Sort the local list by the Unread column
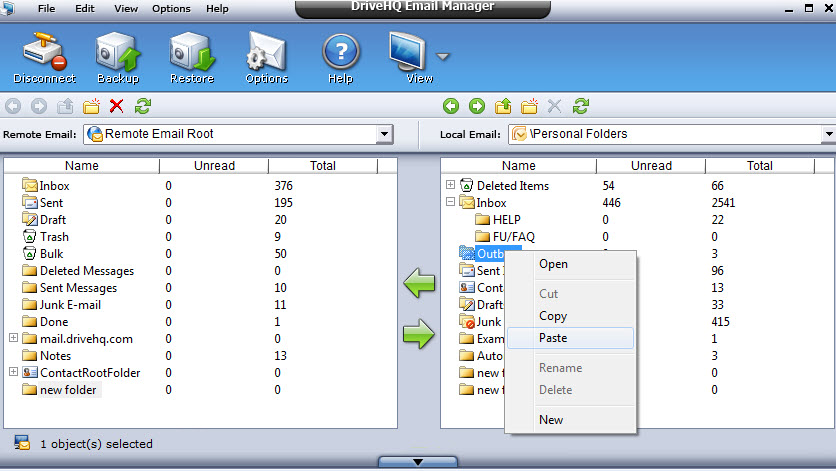The width and height of the screenshot is (836, 471). pos(652,166)
